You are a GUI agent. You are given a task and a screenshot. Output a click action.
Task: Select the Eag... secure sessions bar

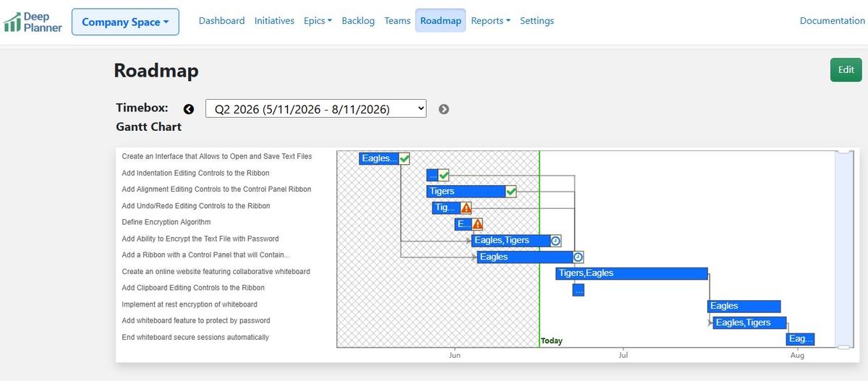(x=800, y=339)
